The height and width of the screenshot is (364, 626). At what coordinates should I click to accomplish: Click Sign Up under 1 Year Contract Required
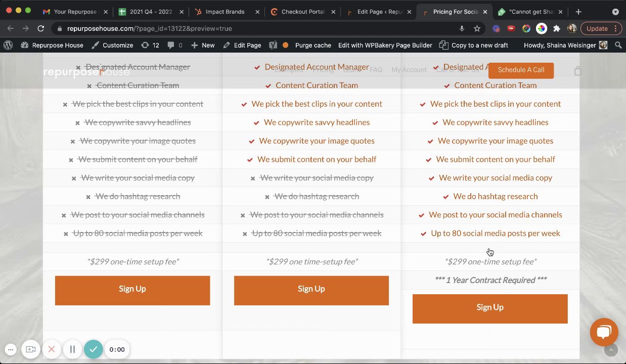pos(490,308)
